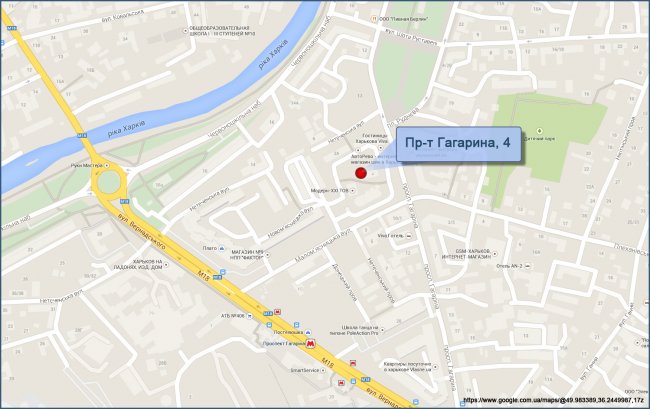The height and width of the screenshot is (409, 650).
Task: Click the school №13 point marker
Action: tap(186, 30)
